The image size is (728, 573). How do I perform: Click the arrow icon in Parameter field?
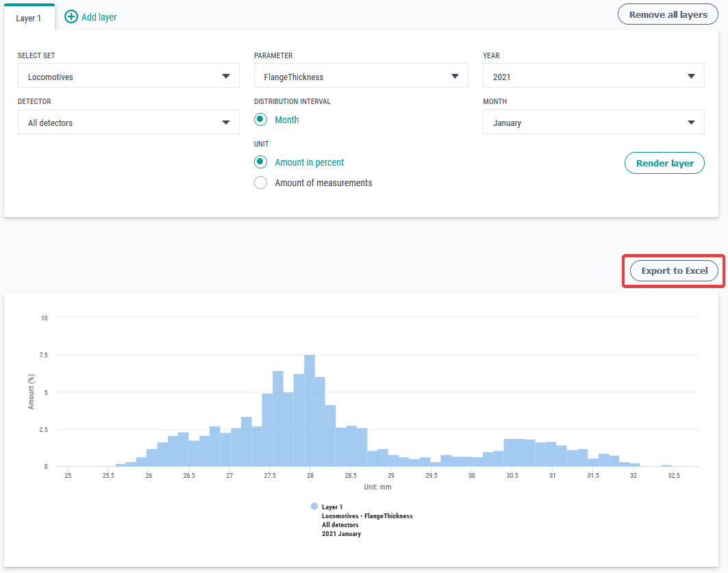click(455, 76)
